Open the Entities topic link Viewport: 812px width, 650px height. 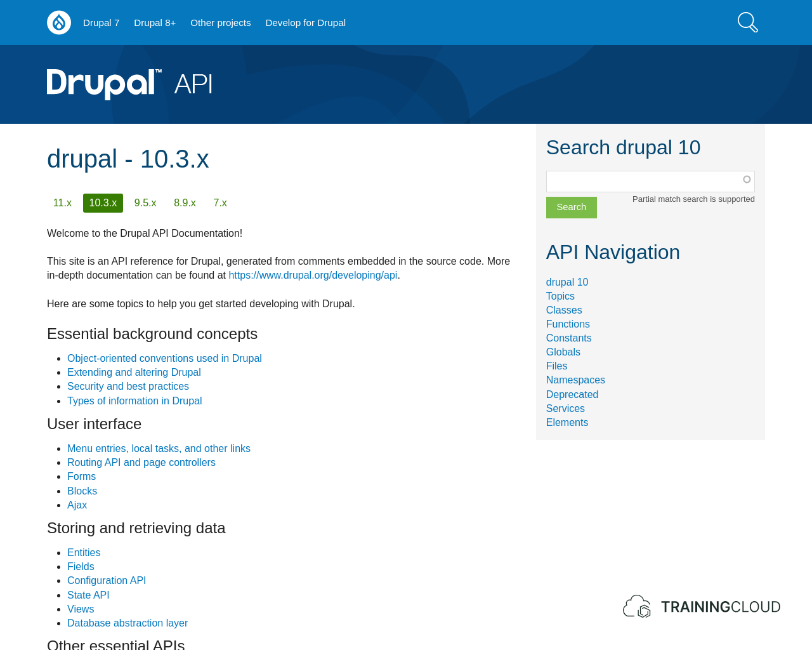84,553
